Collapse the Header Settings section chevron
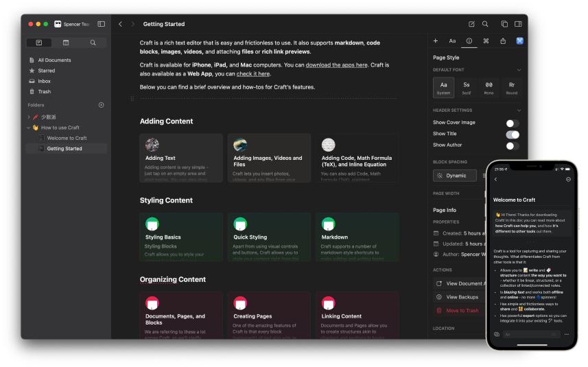This screenshot has height=367, width=588. point(519,110)
